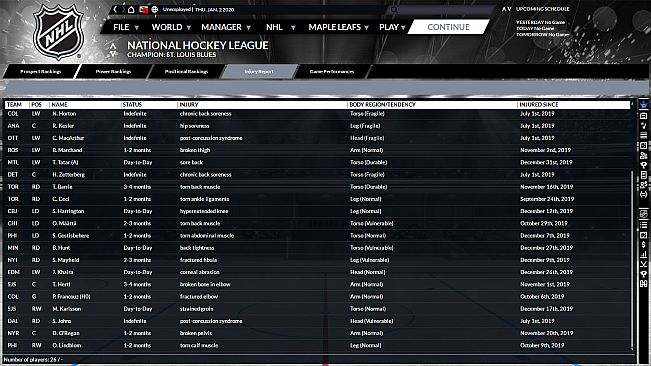The height and width of the screenshot is (366, 651).
Task: Select player S. Mayfield row
Action: coord(318,260)
